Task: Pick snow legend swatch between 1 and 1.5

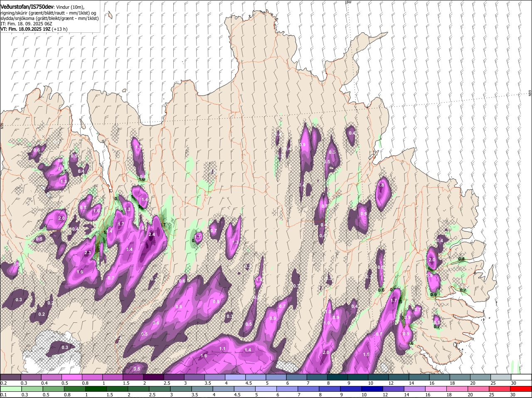Action: pyautogui.click(x=113, y=377)
